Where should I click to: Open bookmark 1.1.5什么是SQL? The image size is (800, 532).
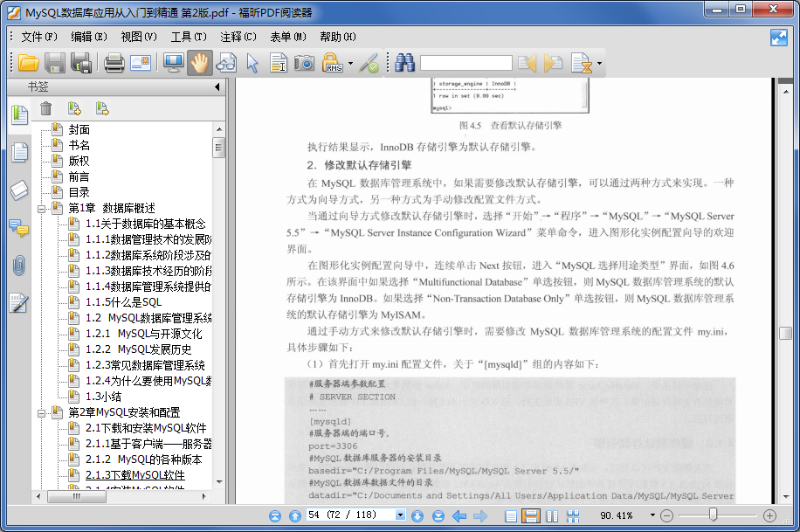[x=123, y=302]
